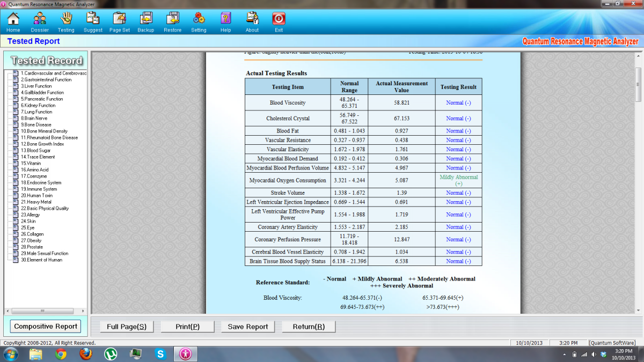Select 1.Cardiovascular and Cerebrovascular report
The height and width of the screenshot is (362, 644).
click(x=54, y=73)
